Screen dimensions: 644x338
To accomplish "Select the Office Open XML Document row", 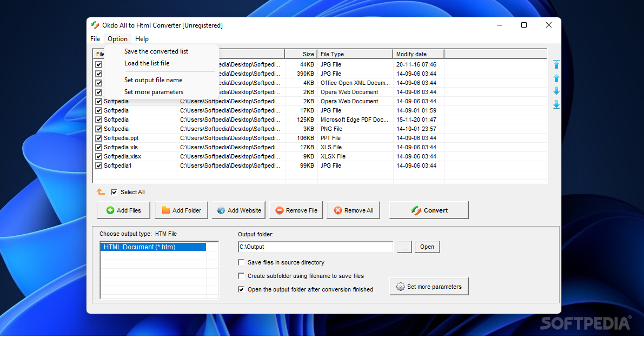I will pyautogui.click(x=320, y=83).
